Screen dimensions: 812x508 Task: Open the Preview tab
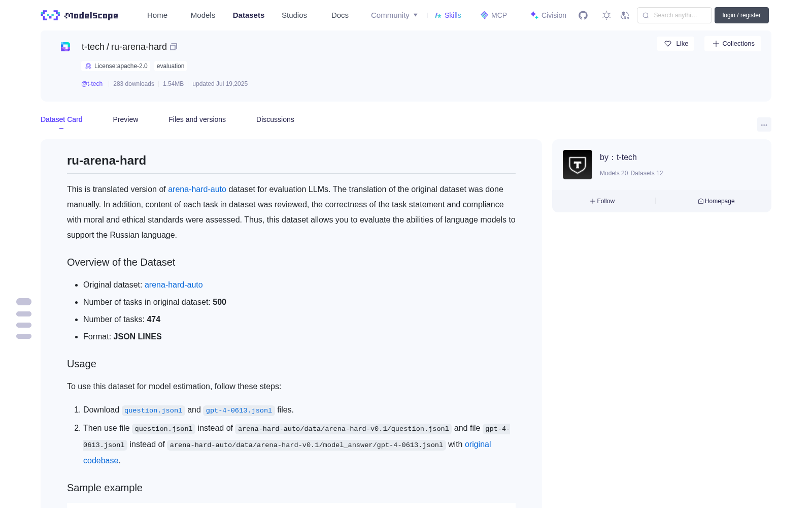(x=125, y=119)
